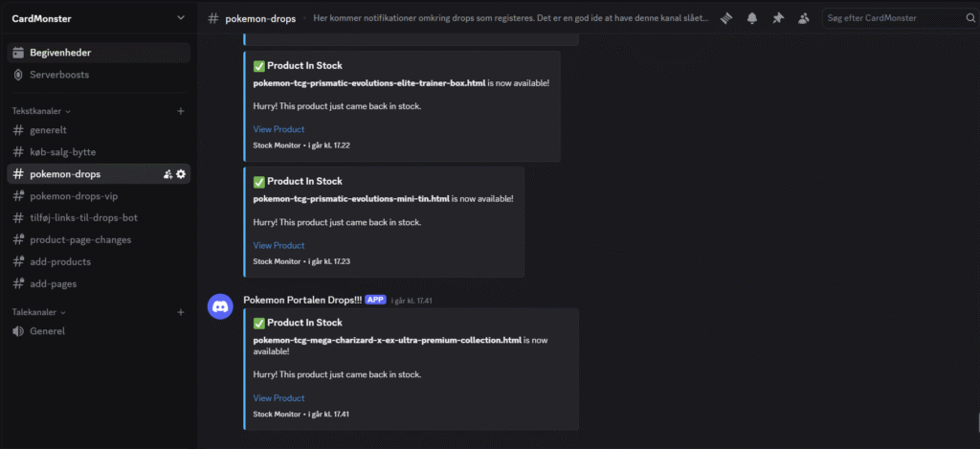Open Begivenheder in the sidebar
Image resolution: width=980 pixels, height=449 pixels.
pyautogui.click(x=60, y=53)
